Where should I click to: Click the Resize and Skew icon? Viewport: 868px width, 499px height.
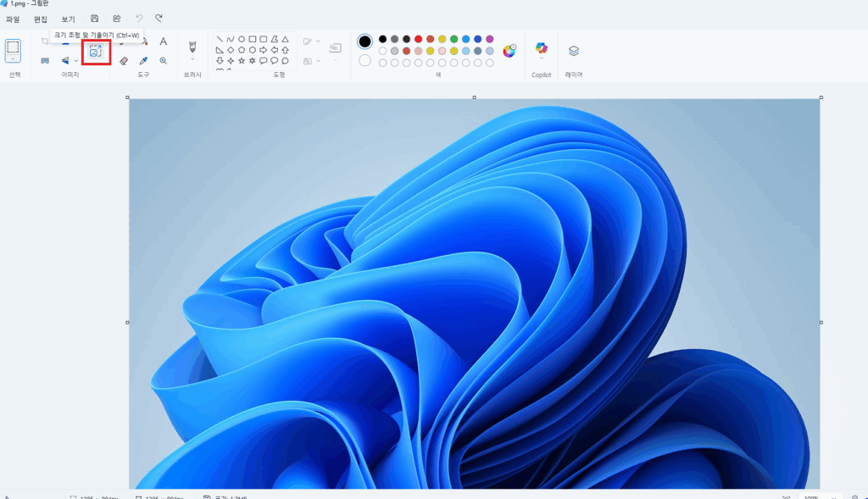click(96, 52)
